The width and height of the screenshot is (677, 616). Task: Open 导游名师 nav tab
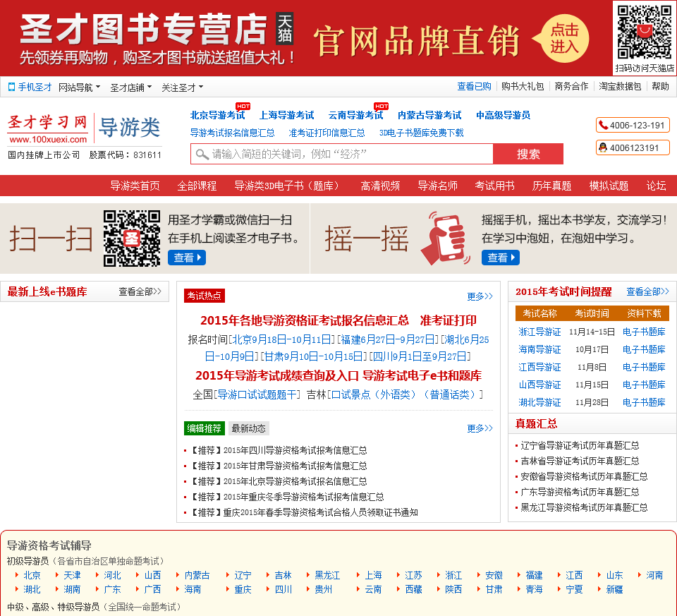click(437, 186)
